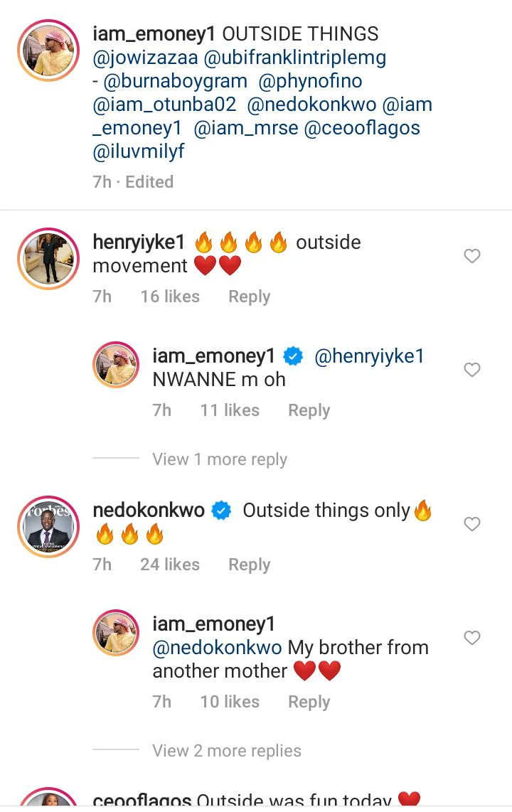The height and width of the screenshot is (812, 512).
Task: Tap iam_emoney1's avatar beside brother reply
Action: [x=117, y=631]
